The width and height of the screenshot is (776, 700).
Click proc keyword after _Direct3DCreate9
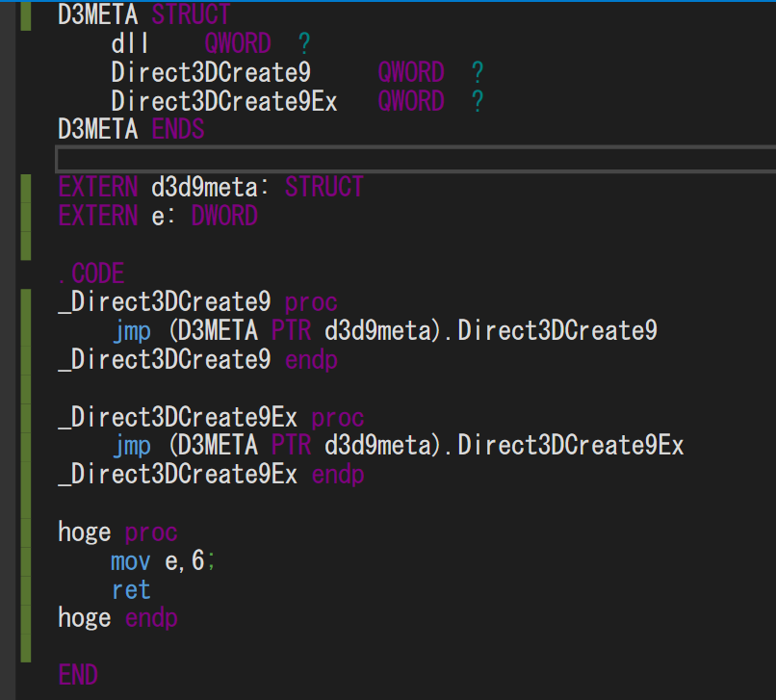click(311, 302)
